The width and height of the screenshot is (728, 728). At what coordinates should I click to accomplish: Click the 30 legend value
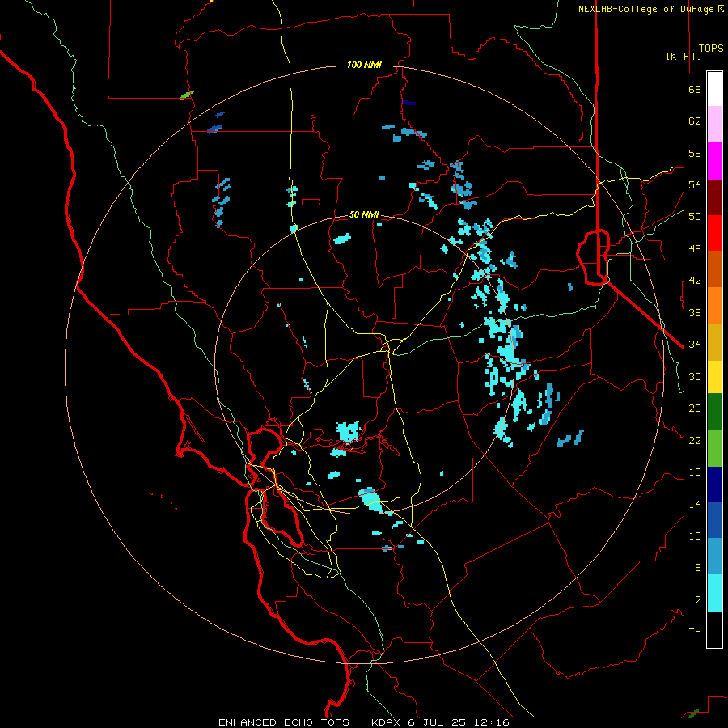tap(695, 376)
